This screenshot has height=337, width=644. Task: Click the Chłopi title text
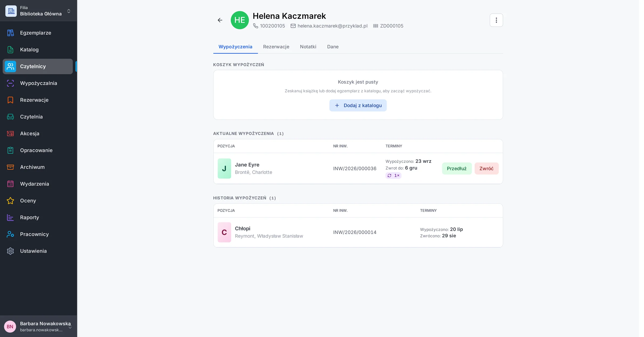click(x=242, y=229)
